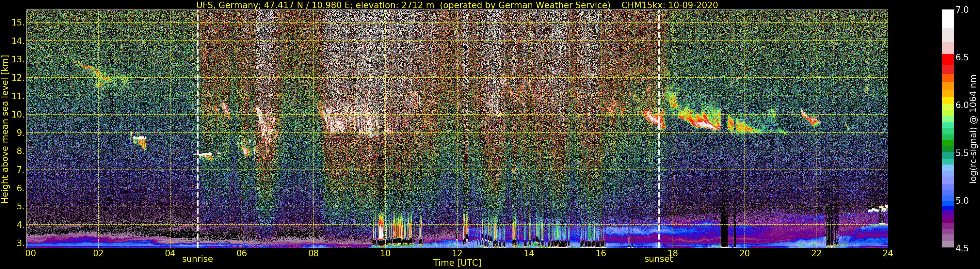Click the 'sunset' label below the axis
Viewport: 980px width, 269px height.
click(659, 259)
